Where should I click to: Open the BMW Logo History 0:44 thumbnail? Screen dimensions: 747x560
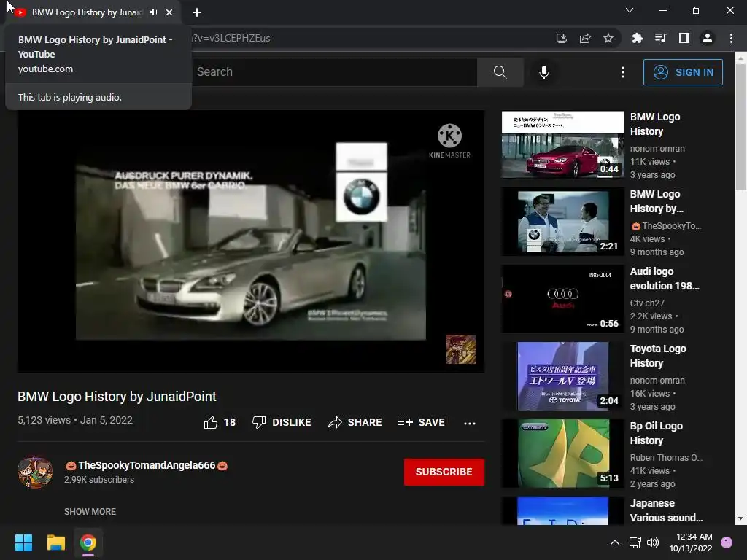(x=562, y=145)
